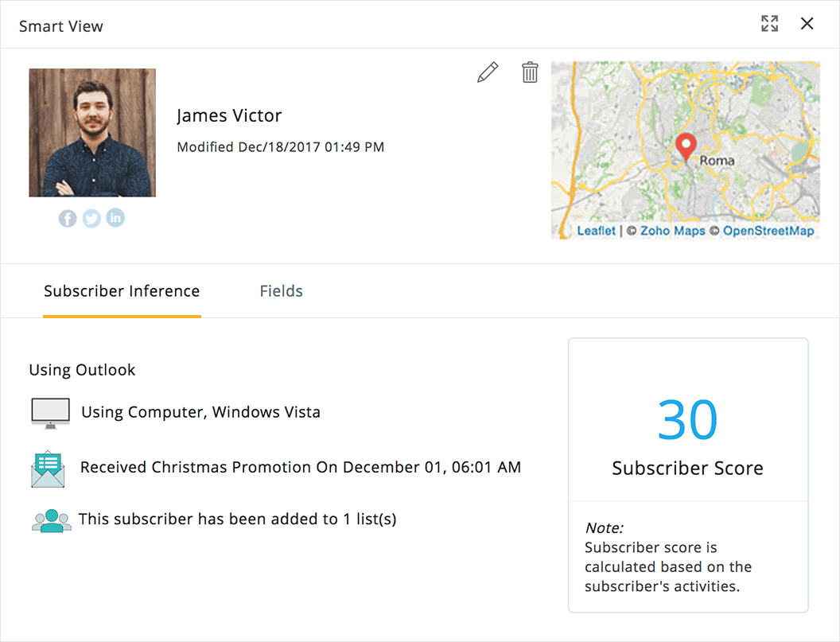Viewport: 840px width, 642px height.
Task: Open the OpenStreetMap link
Action: pyautogui.click(x=768, y=231)
